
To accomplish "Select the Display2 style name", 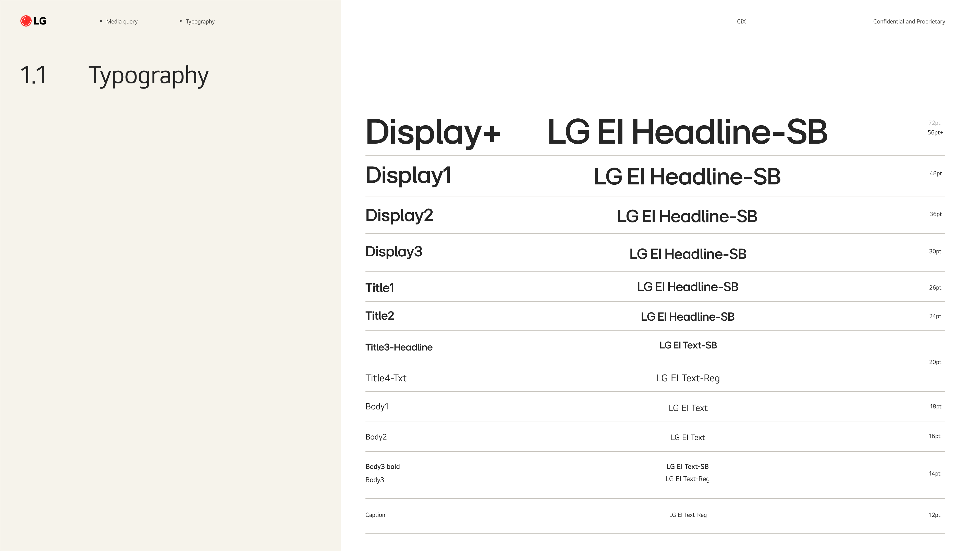I will tap(399, 216).
